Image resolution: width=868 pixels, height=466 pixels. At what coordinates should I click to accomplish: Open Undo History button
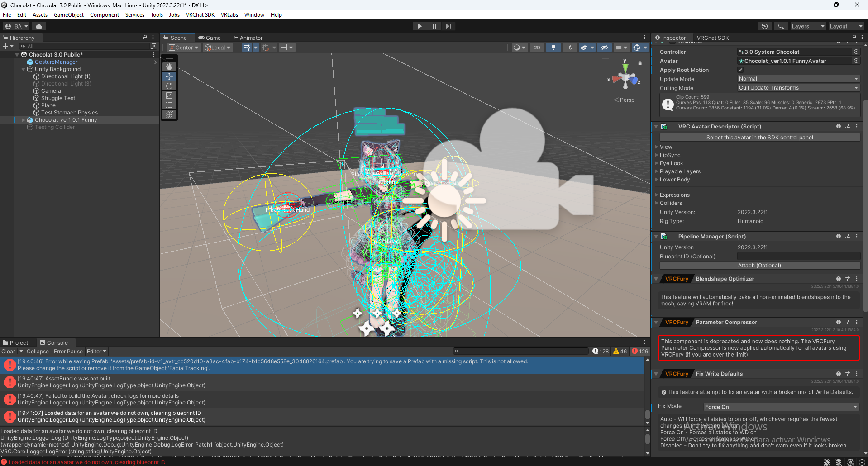pos(765,26)
